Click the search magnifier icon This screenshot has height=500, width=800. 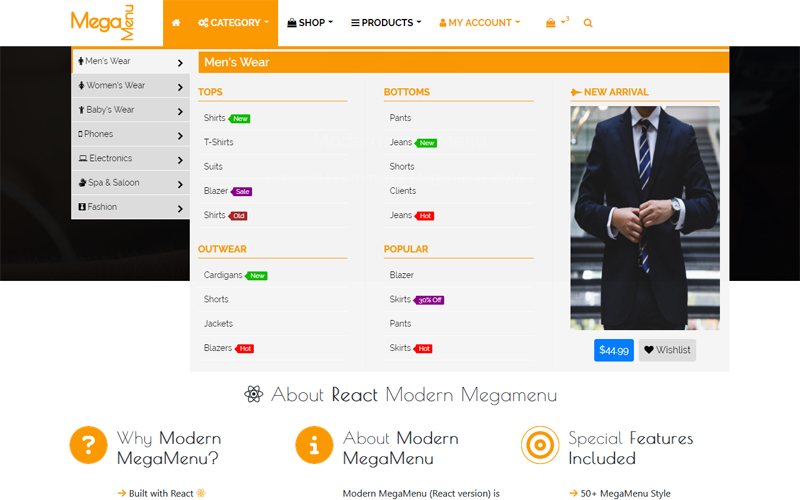(588, 23)
